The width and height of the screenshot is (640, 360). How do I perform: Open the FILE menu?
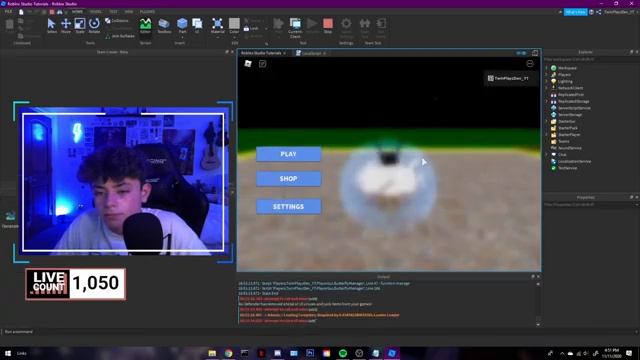pyautogui.click(x=8, y=12)
